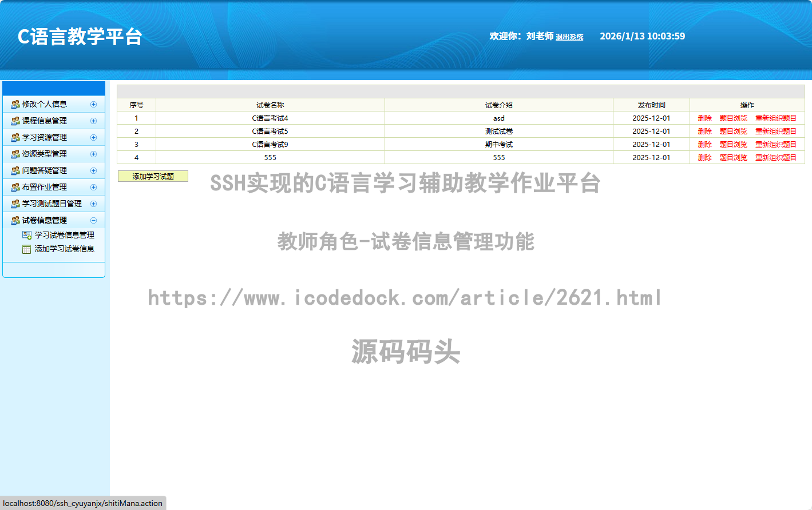Reorganize questions for C语言考试9 exam
Image resolution: width=812 pixels, height=510 pixels.
coord(775,145)
